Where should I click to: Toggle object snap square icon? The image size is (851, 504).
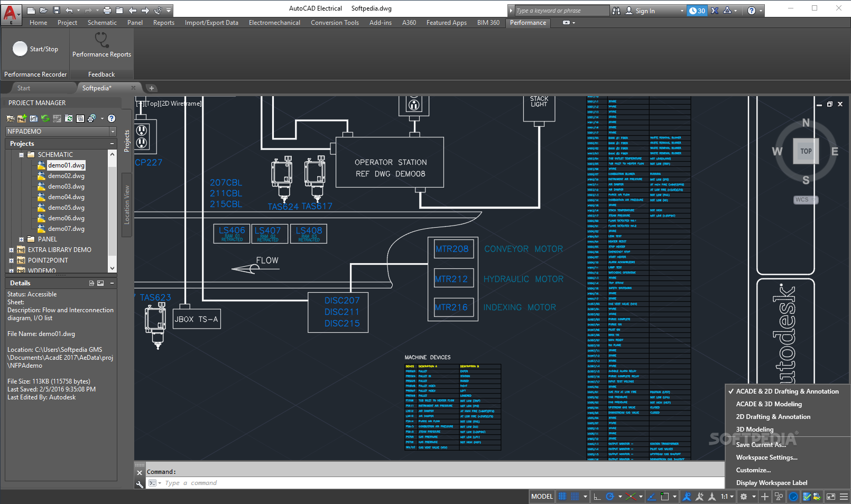665,497
